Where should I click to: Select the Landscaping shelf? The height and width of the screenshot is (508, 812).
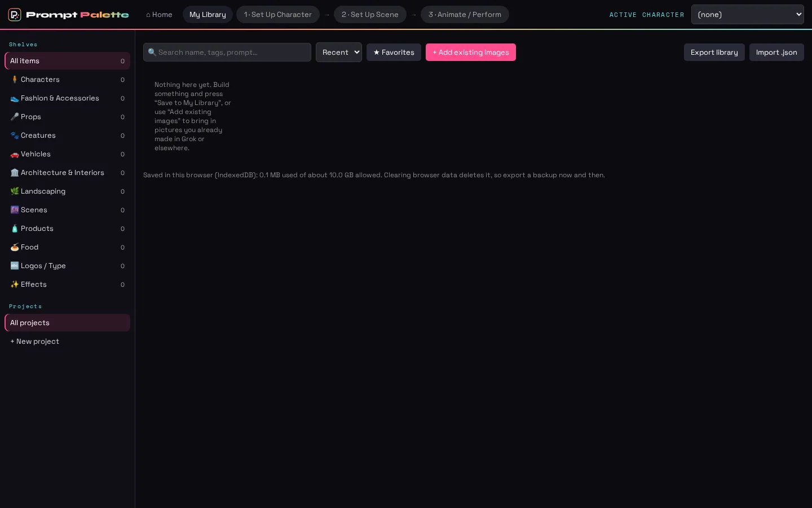[67, 191]
